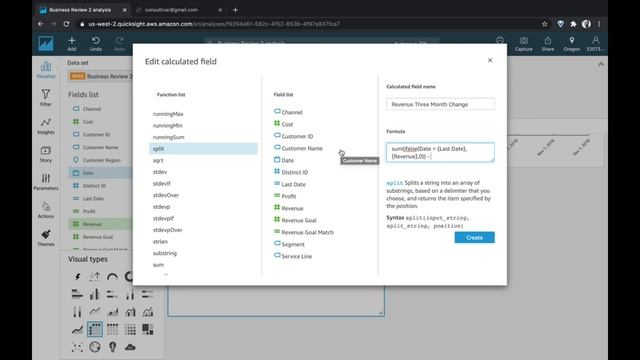Screen dimensions: 640x360
Task: Click the browser reload button
Action: (67, 24)
